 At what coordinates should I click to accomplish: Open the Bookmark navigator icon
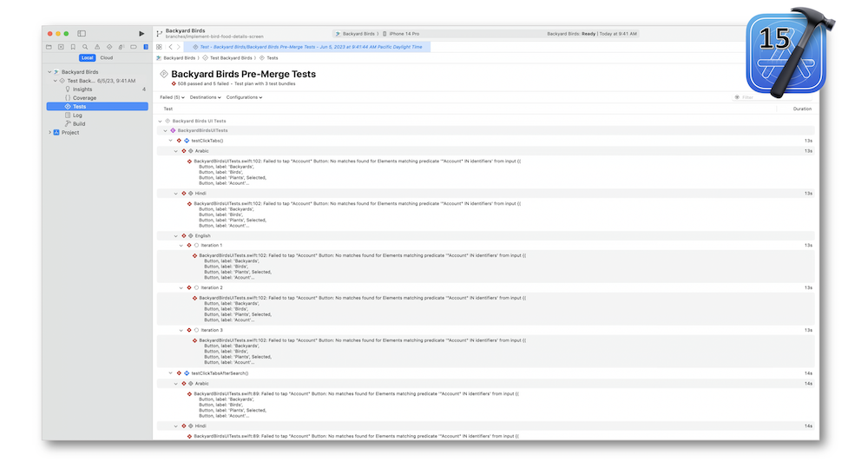coord(73,47)
